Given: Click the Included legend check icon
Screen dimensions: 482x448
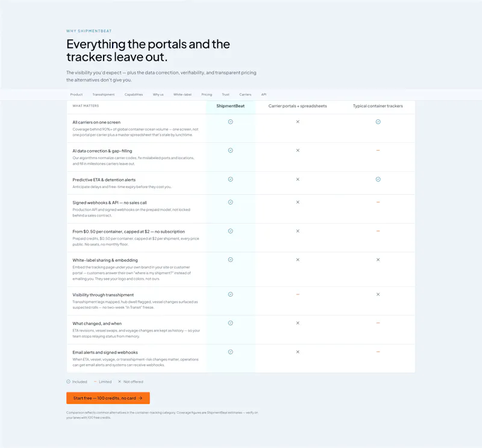Looking at the screenshot, I should point(68,382).
